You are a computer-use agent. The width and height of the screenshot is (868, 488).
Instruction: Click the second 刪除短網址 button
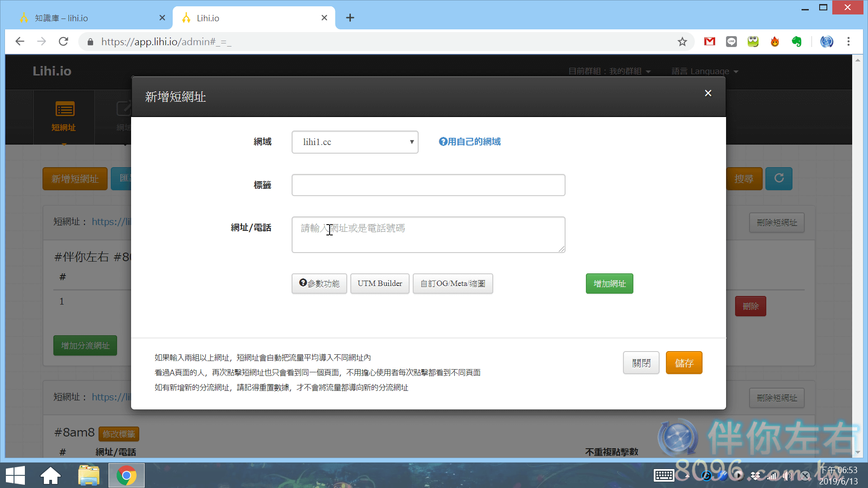(x=777, y=398)
